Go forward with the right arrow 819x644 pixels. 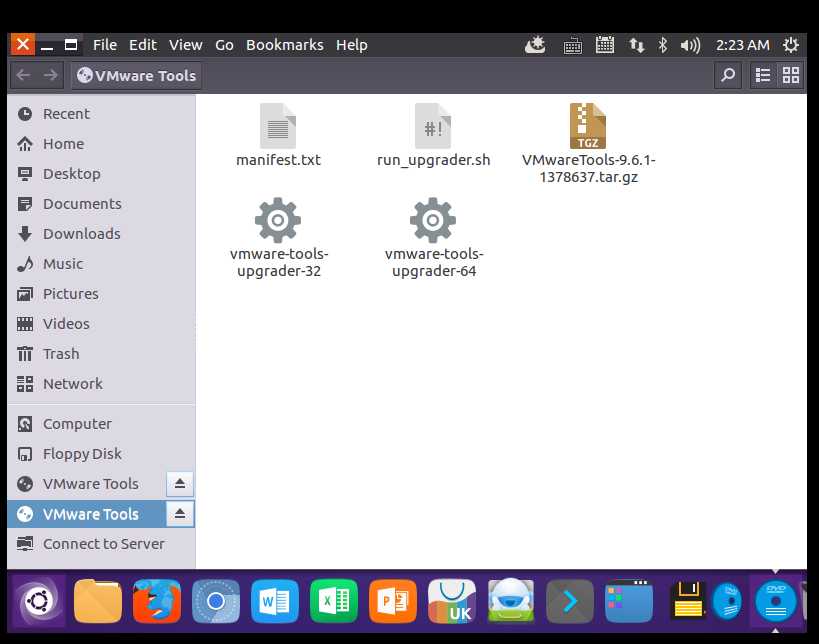point(51,75)
